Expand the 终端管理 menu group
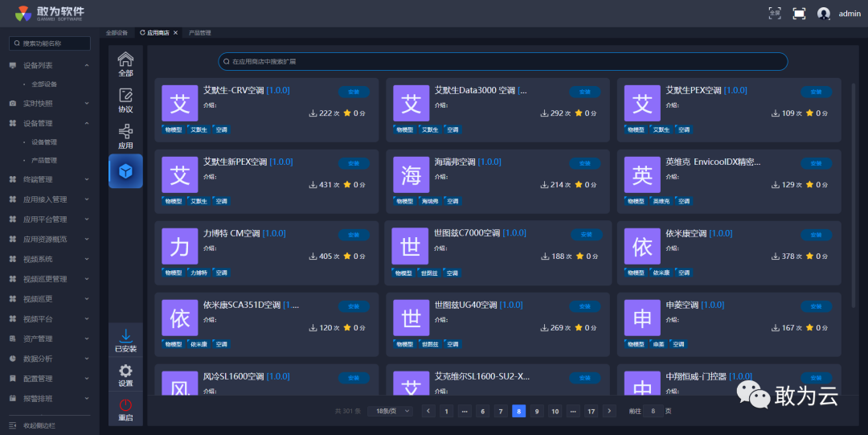 pyautogui.click(x=87, y=179)
